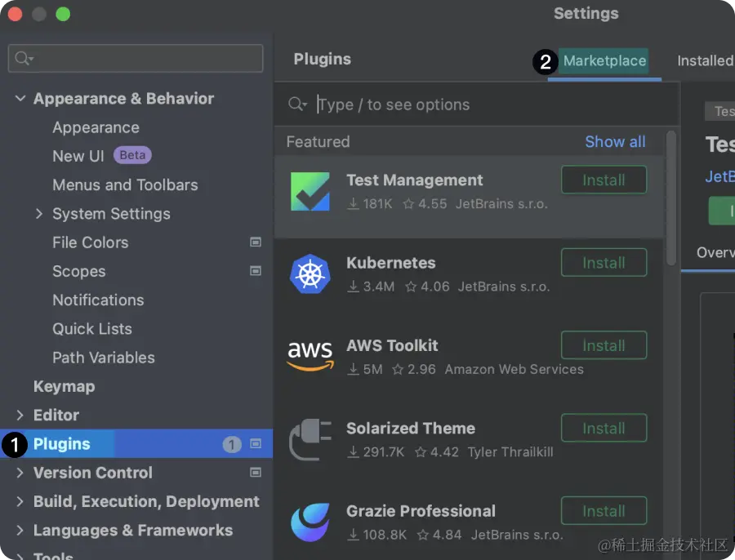
Task: Select Scopes in the settings tree
Action: [78, 271]
